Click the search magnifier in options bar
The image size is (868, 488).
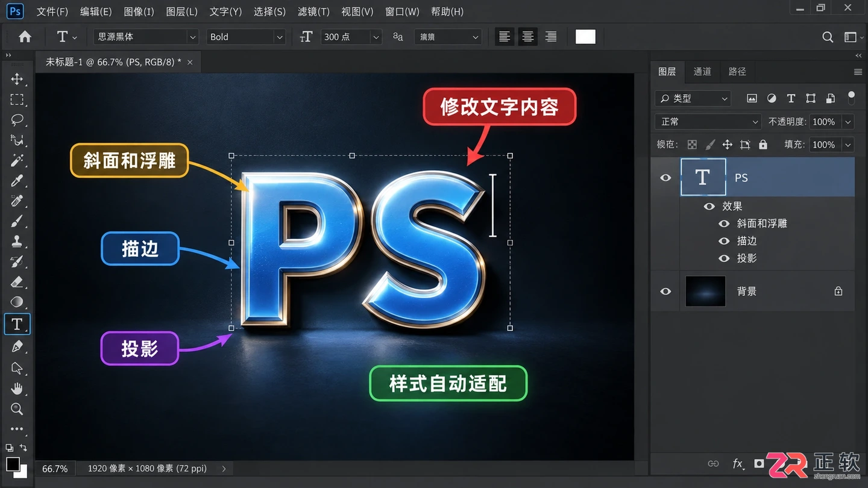point(828,37)
